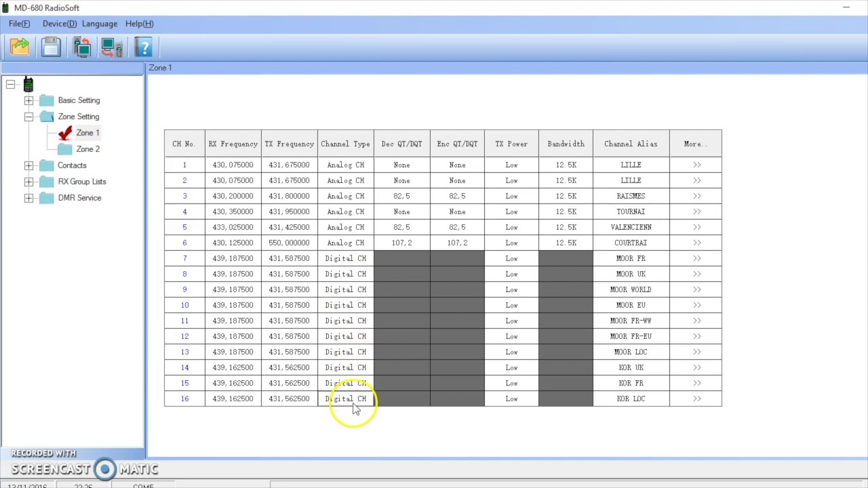Click the Help question mark toolbar icon
Image resolution: width=868 pixels, height=488 pixels.
tap(143, 47)
